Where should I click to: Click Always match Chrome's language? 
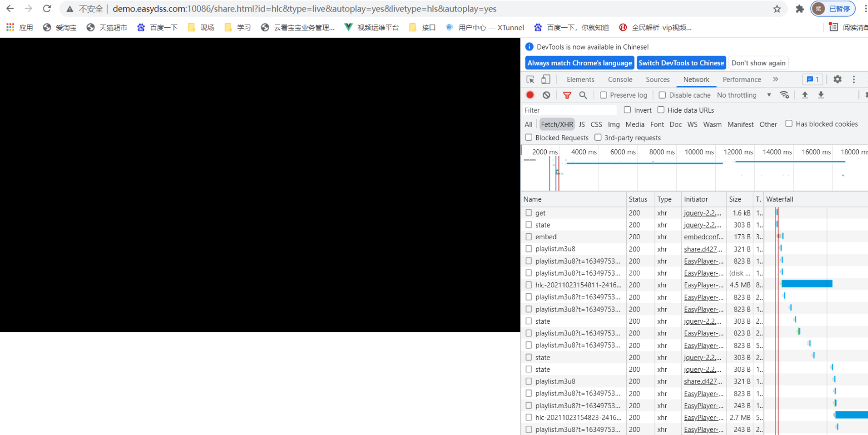580,63
